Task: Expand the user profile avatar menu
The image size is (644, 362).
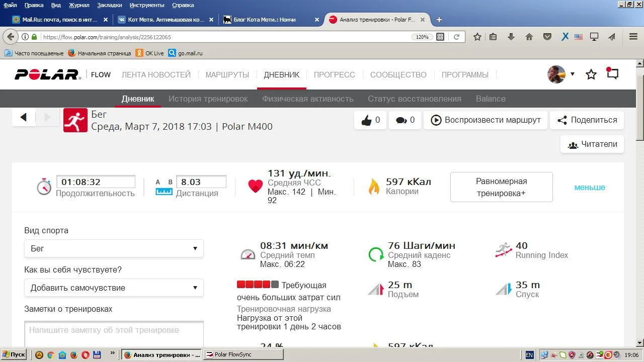Action: point(560,74)
